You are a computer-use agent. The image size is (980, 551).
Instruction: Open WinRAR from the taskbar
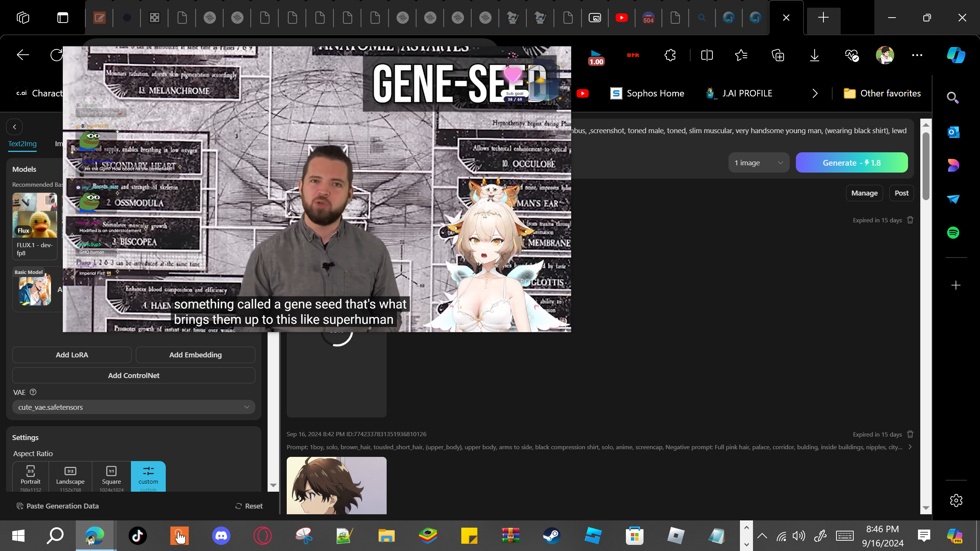[x=510, y=536]
